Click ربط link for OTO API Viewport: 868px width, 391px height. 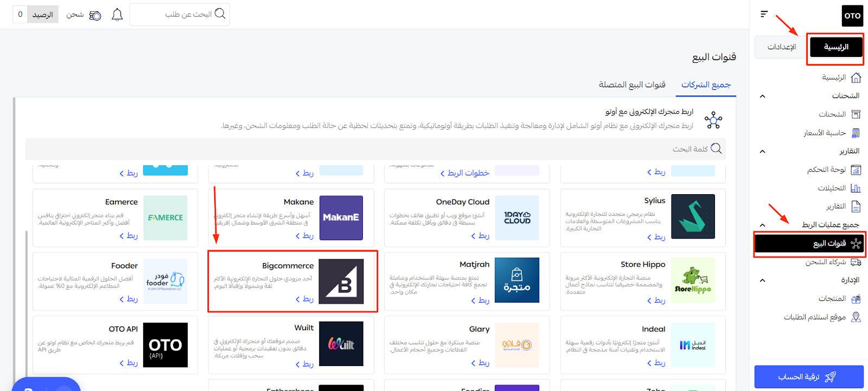(x=129, y=362)
